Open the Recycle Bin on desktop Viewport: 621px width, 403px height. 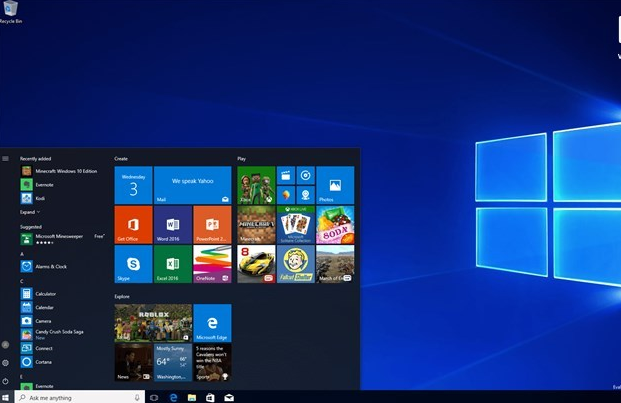(10, 12)
